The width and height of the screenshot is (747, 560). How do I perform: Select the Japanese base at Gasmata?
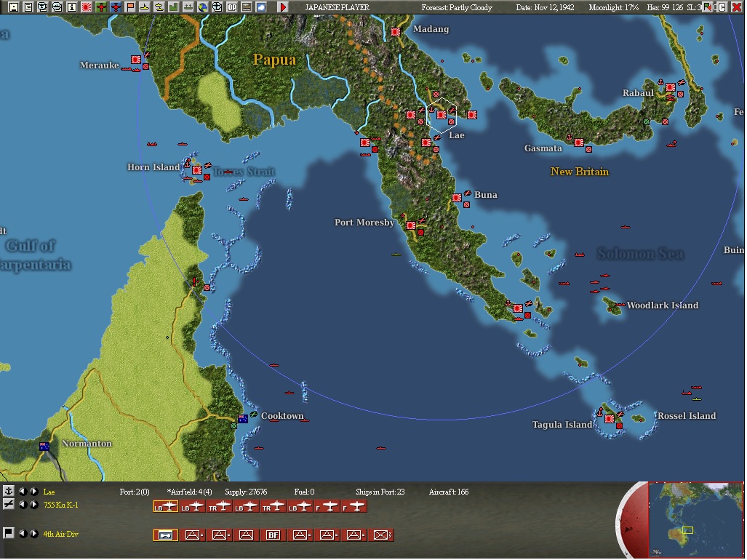[579, 143]
